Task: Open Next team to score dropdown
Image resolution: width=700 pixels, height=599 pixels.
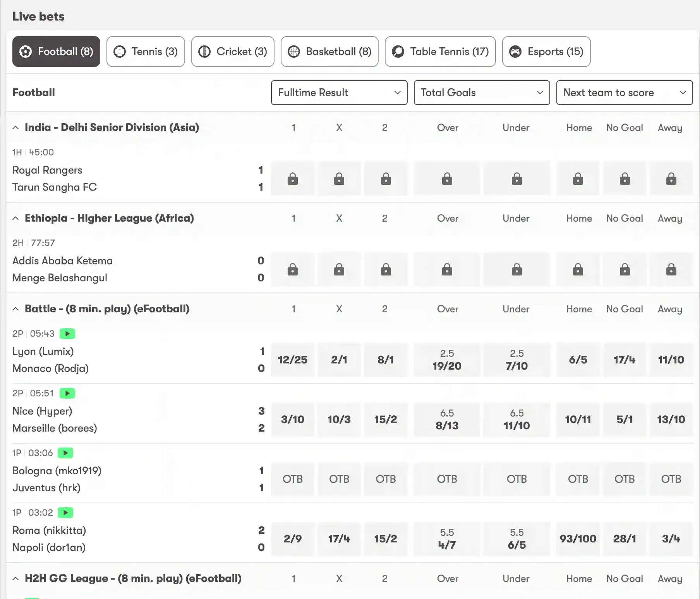Action: [x=624, y=93]
